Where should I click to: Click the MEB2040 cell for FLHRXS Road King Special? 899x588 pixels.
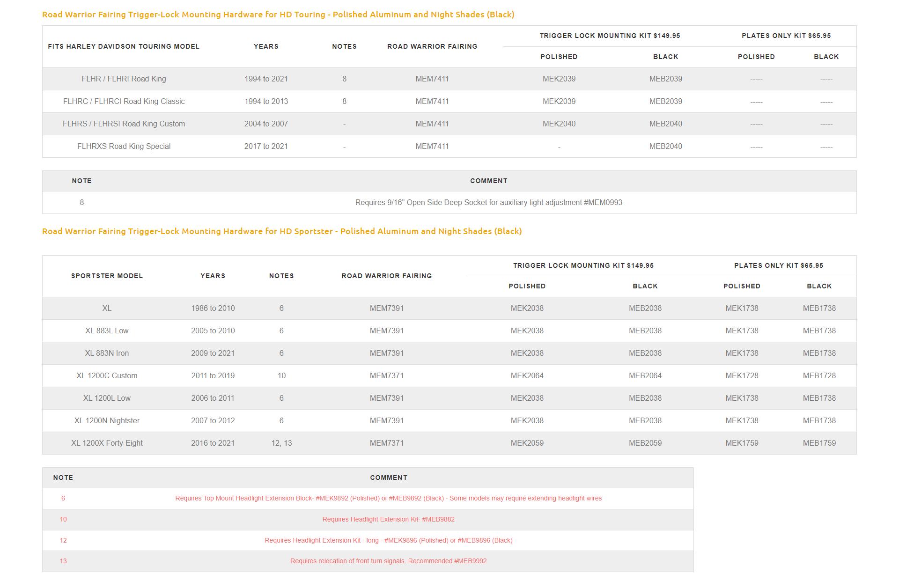pos(665,147)
